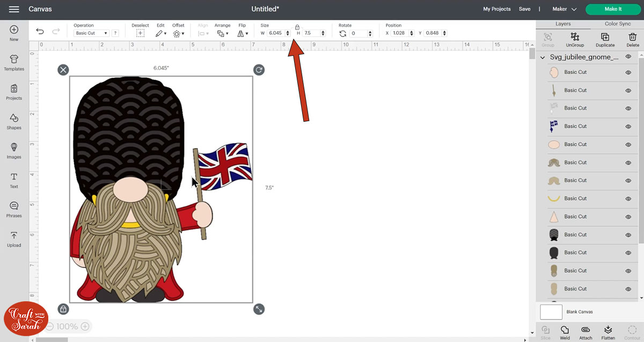Click the Undo arrow
Screen dimensions: 644x342
click(40, 33)
